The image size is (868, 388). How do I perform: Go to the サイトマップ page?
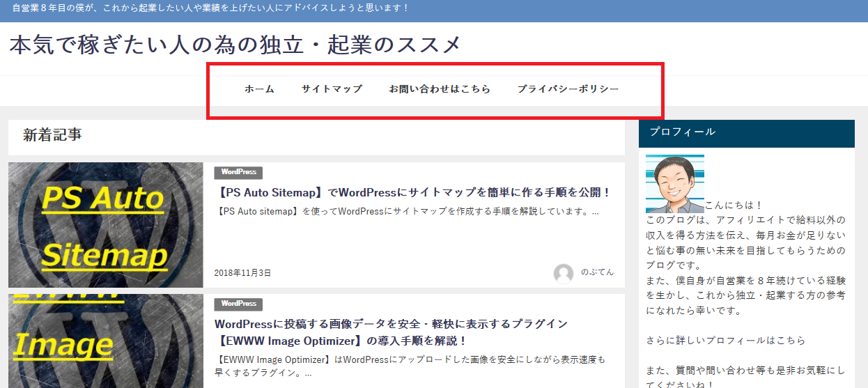pos(332,89)
